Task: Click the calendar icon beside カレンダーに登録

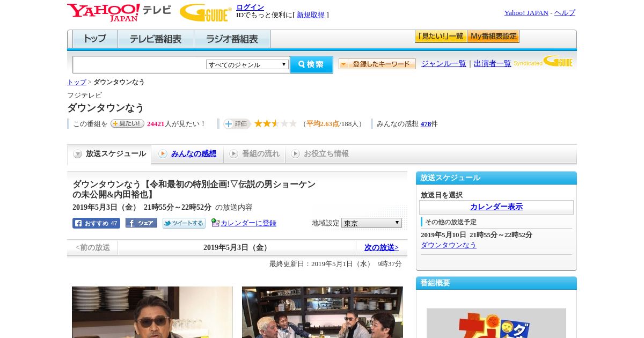Action: pos(216,222)
